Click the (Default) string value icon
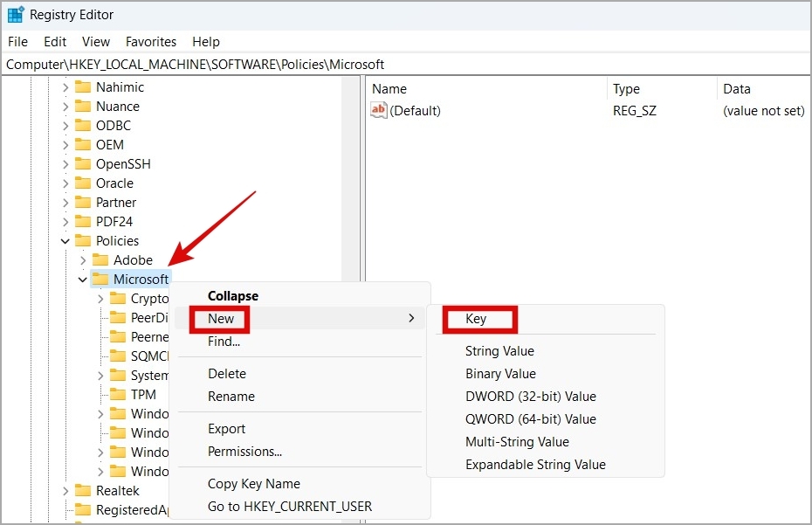812x525 pixels. tap(379, 110)
